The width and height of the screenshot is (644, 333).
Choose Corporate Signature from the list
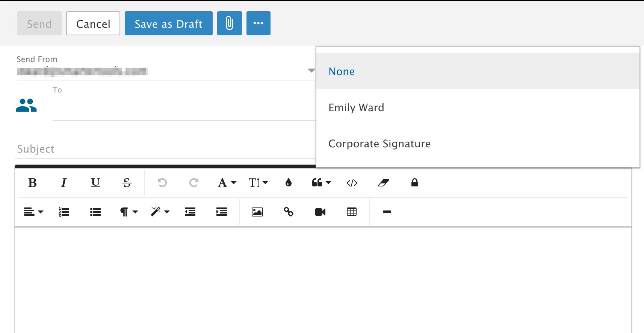[x=379, y=144]
